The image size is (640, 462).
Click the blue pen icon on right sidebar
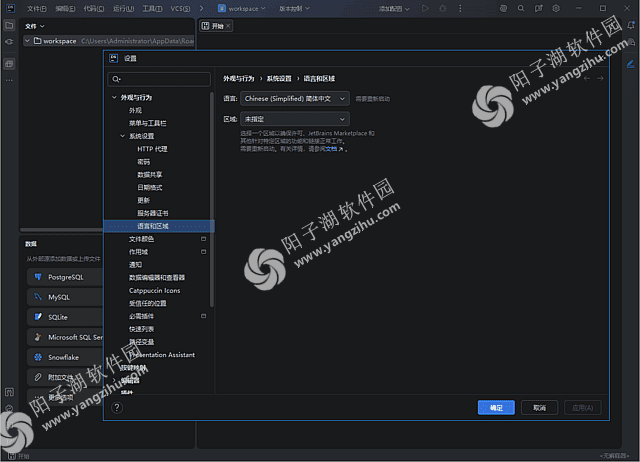631,64
